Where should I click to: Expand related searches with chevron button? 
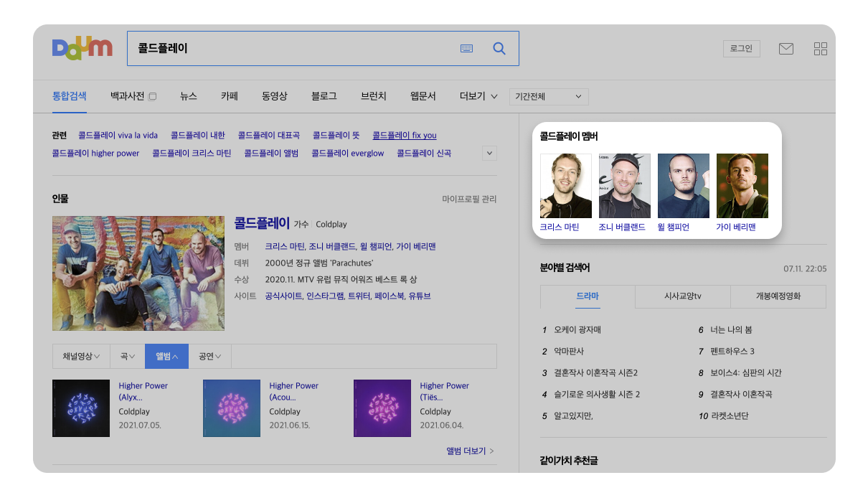[490, 153]
